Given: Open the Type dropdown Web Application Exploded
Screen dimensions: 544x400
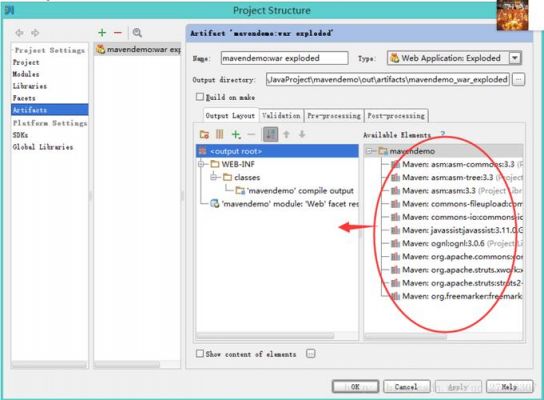Looking at the screenshot, I should [x=515, y=58].
